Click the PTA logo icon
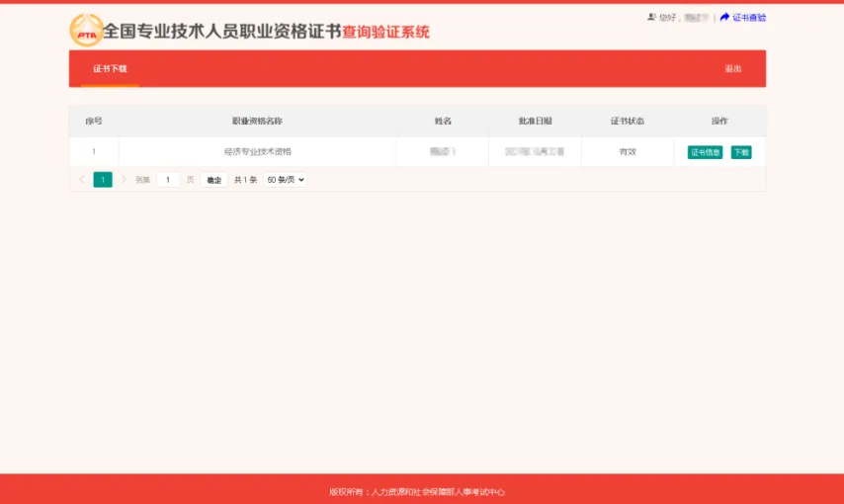The image size is (844, 504). [86, 30]
